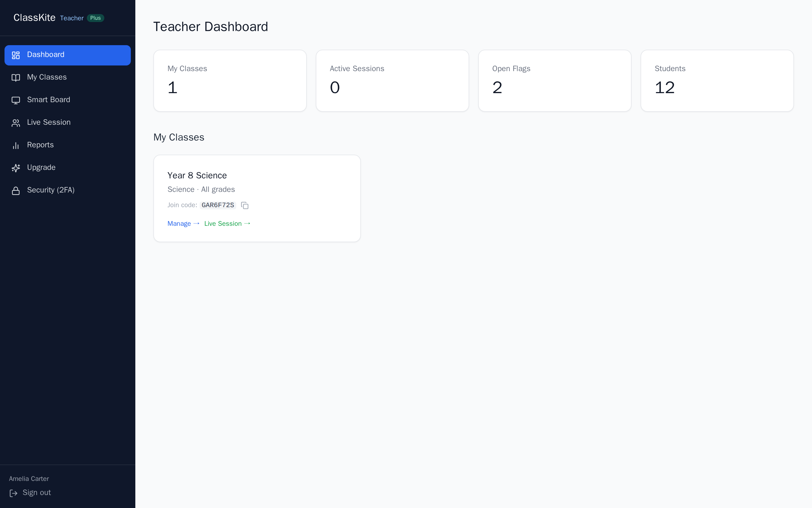
Task: Open Smart Board from sidebar
Action: coord(67,100)
